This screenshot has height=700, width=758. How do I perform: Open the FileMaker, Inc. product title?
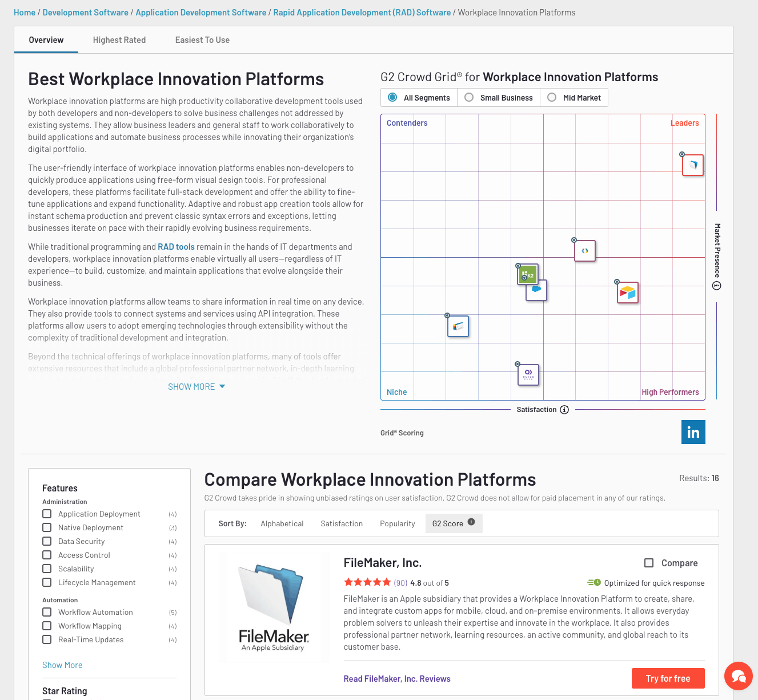[x=383, y=563]
